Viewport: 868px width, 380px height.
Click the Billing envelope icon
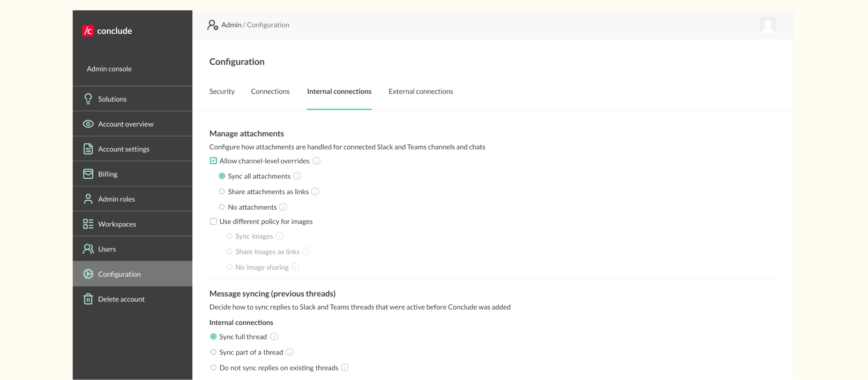click(88, 173)
